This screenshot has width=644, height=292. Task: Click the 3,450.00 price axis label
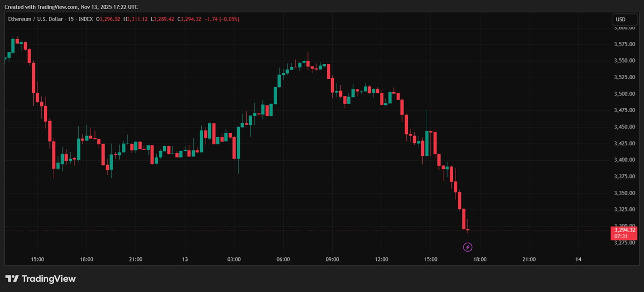[625, 127]
